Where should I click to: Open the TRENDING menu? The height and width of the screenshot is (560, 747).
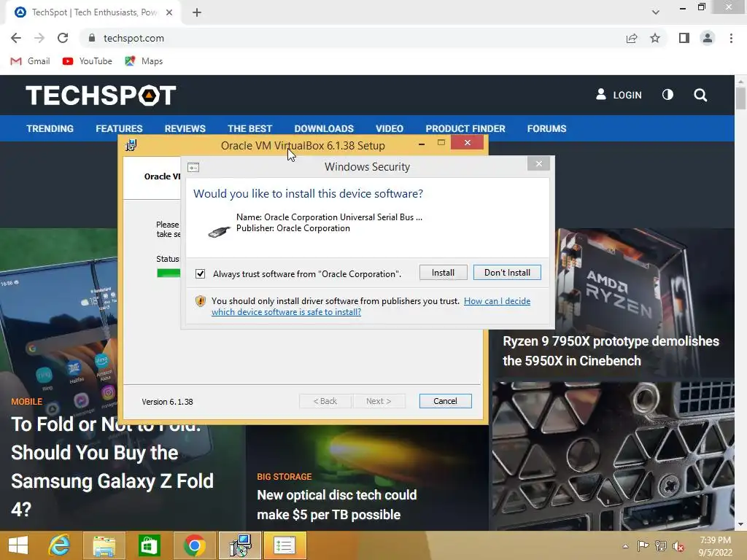[x=50, y=128]
